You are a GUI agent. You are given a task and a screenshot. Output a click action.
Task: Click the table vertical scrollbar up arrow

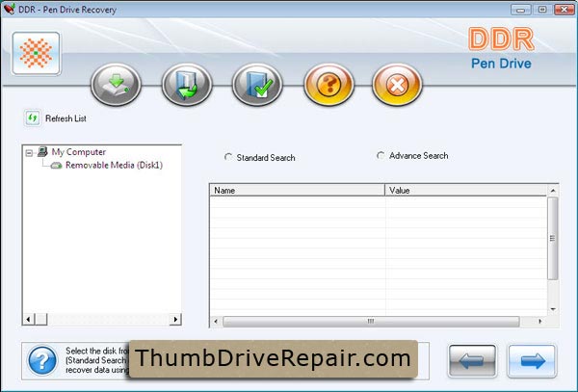tap(553, 191)
